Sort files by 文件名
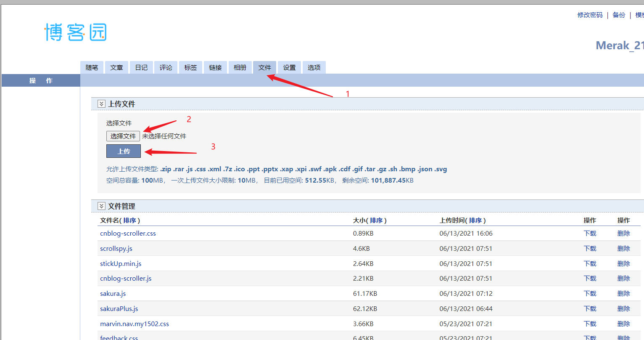The width and height of the screenshot is (644, 340). pyautogui.click(x=129, y=220)
